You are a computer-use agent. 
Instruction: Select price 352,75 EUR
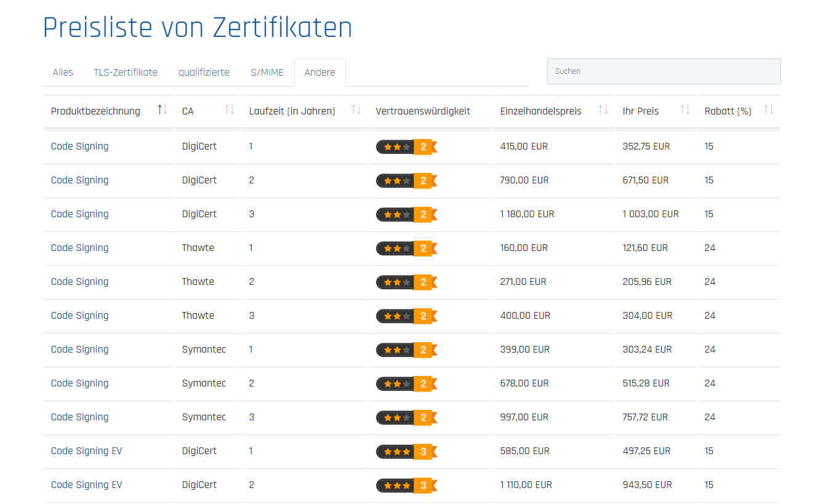[x=646, y=146]
